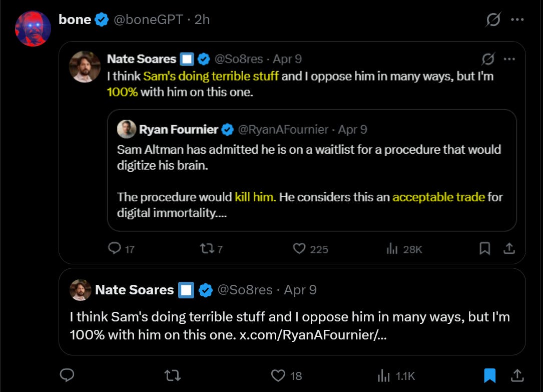Image resolution: width=543 pixels, height=392 pixels.
Task: Open the x.com/RyanAFournier link
Action: (x=313, y=335)
